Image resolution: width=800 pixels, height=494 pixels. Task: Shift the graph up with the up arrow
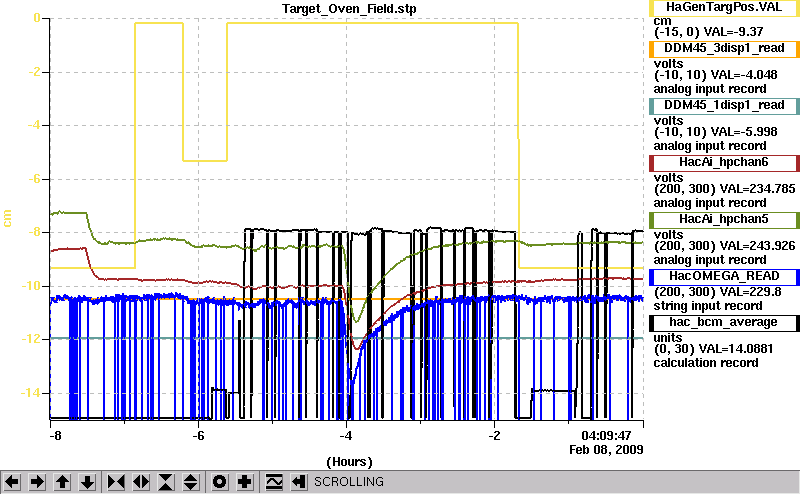pos(62,482)
